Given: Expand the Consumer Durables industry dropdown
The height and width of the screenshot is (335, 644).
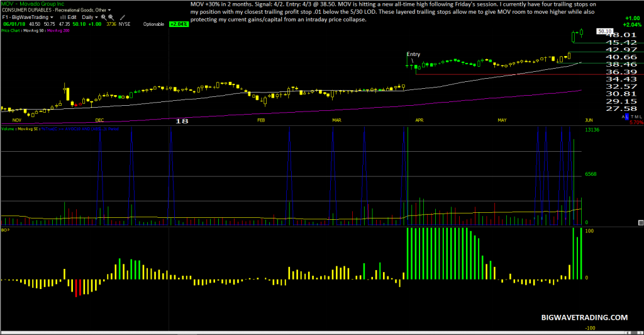Looking at the screenshot, I should pyautogui.click(x=56, y=10).
